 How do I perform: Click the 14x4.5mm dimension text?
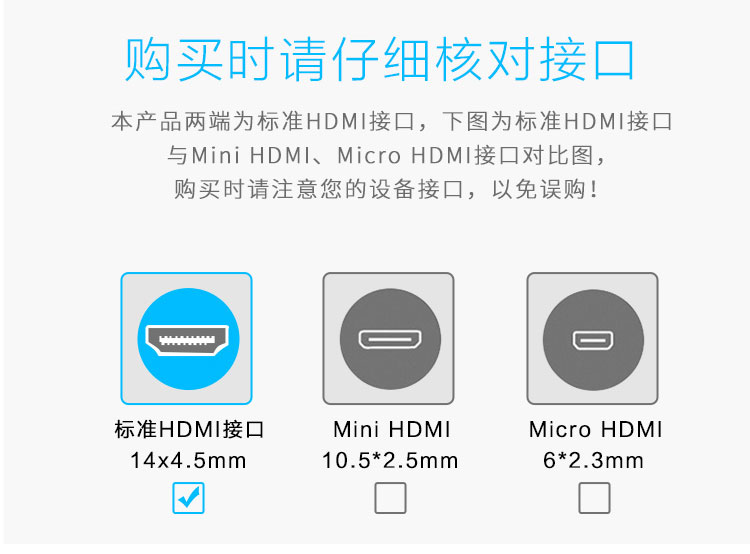[x=188, y=460]
